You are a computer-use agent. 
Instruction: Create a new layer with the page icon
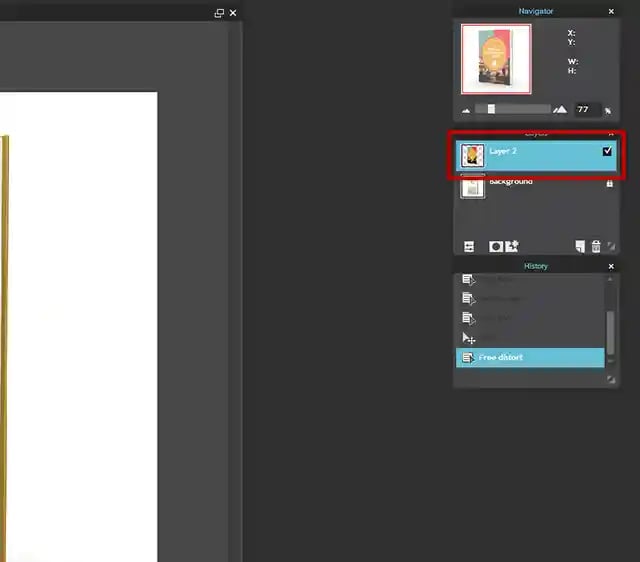tap(580, 246)
